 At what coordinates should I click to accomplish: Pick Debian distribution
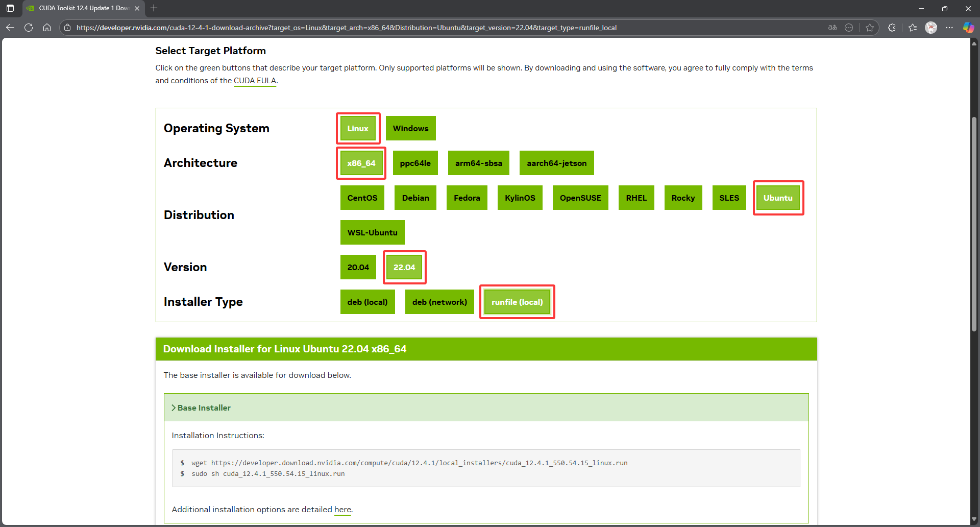tap(415, 198)
